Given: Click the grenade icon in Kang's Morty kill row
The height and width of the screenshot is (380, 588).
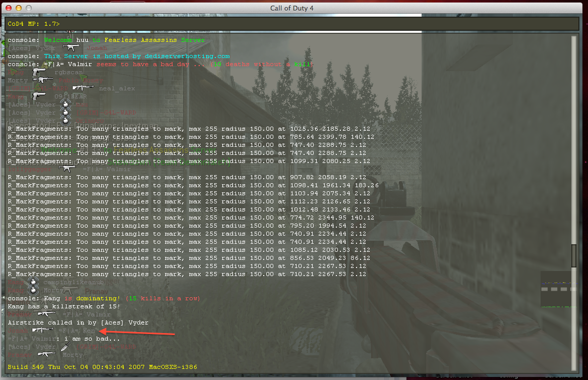Looking at the screenshot, I should click(x=33, y=290).
